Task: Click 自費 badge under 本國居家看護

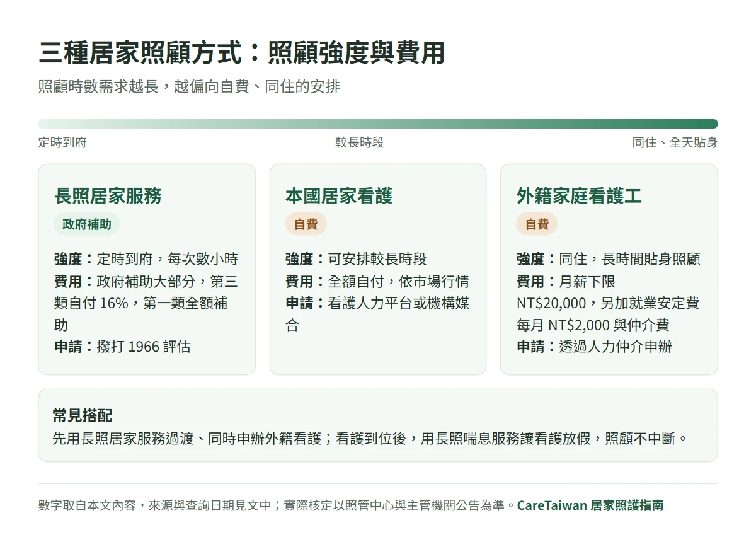Action: click(x=306, y=224)
